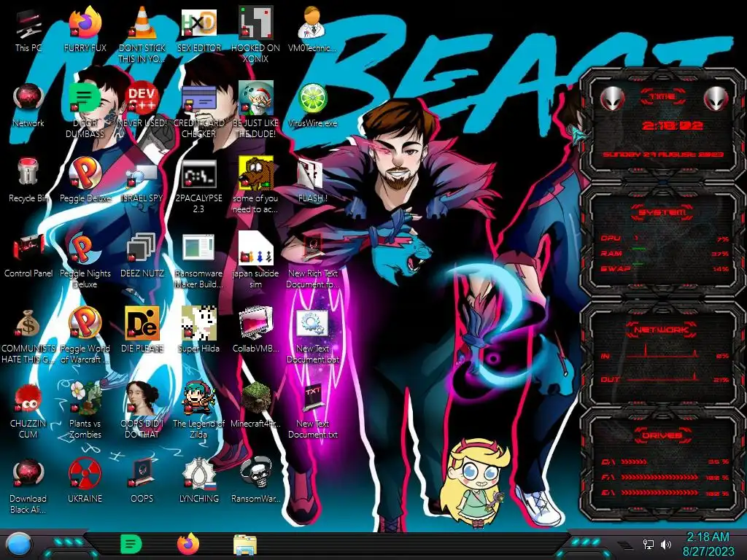The width and height of the screenshot is (747, 560).
Task: Click the RAM usage reading in System widget
Action: 720,254
